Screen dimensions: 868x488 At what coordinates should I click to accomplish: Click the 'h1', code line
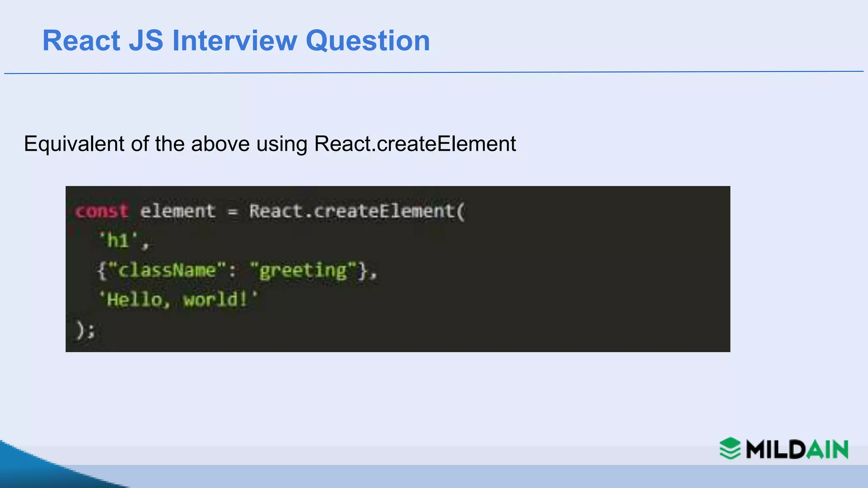click(x=124, y=241)
